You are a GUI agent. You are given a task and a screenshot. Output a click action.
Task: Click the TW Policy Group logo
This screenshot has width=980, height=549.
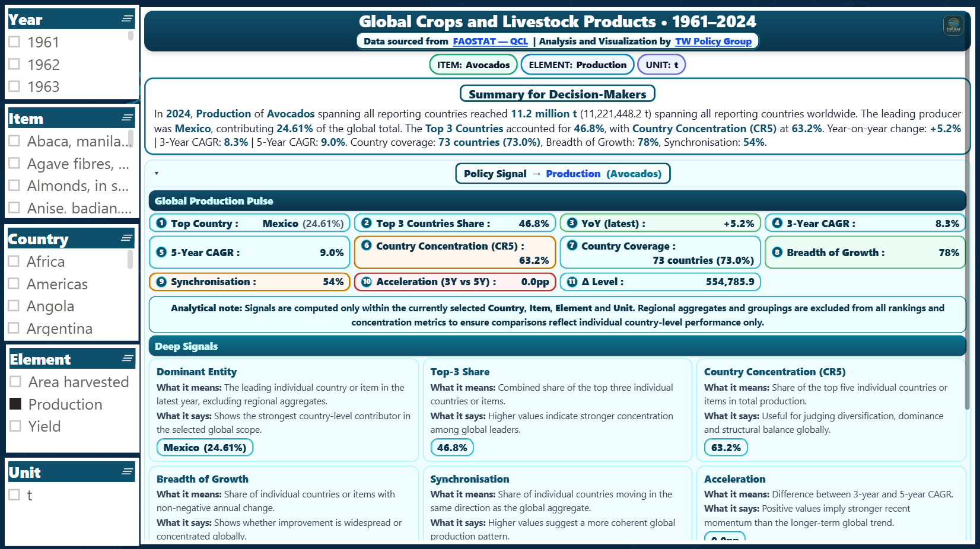tap(953, 25)
